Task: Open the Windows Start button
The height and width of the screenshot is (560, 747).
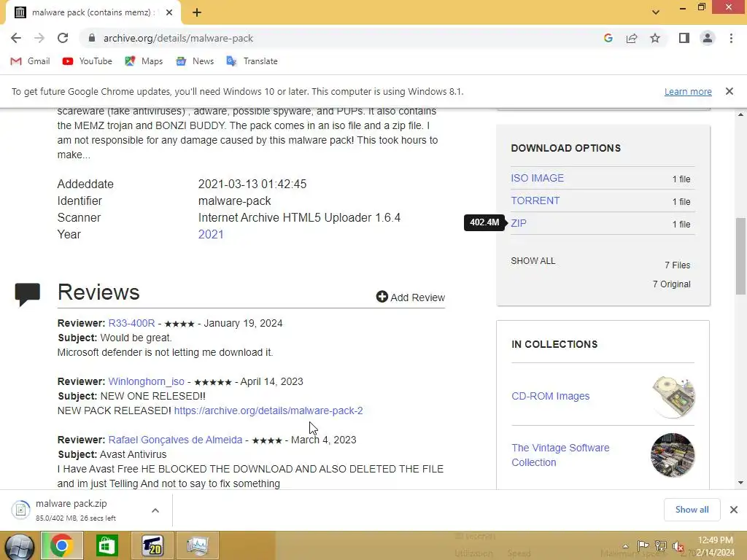Action: (x=20, y=546)
